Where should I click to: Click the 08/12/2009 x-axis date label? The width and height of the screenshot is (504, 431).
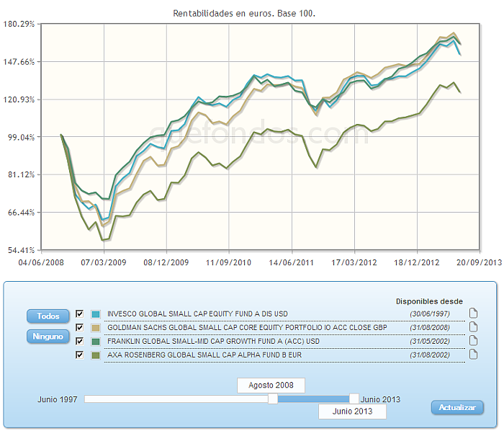166,263
